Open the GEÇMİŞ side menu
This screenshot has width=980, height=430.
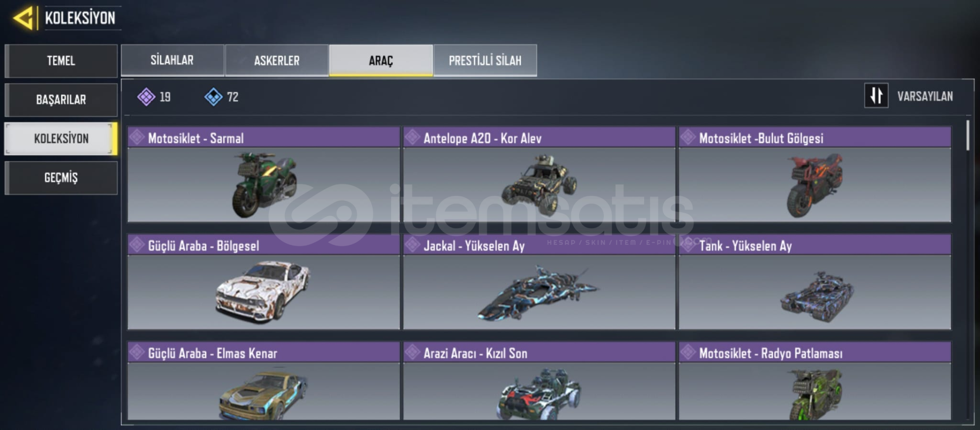point(61,178)
